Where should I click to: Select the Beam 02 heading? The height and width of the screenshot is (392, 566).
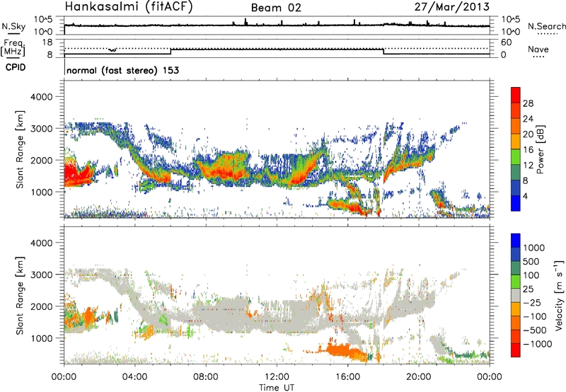(x=276, y=8)
